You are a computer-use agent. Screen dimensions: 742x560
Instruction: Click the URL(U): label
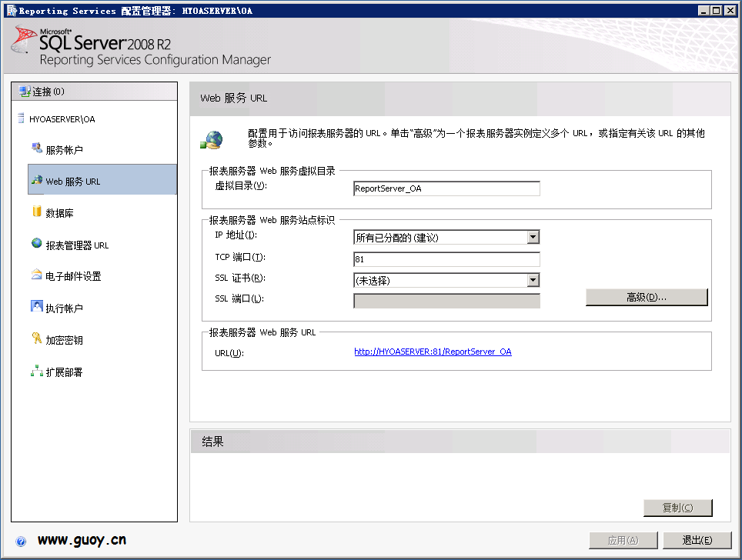pos(229,353)
